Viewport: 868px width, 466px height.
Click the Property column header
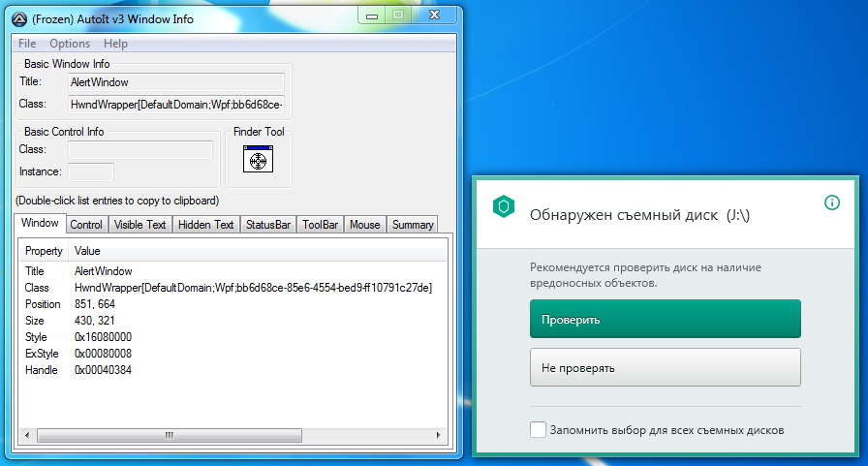(44, 251)
